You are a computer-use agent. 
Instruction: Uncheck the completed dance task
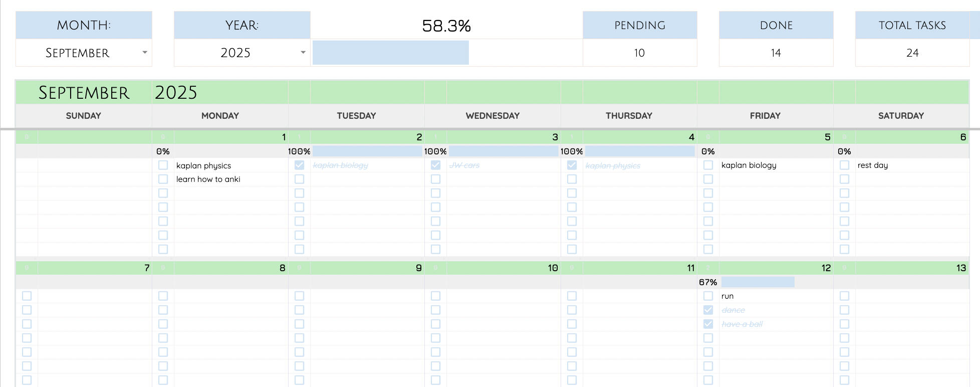[x=708, y=310]
